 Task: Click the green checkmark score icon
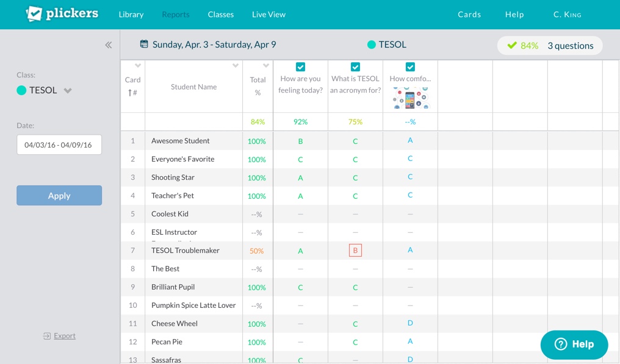[x=512, y=45]
